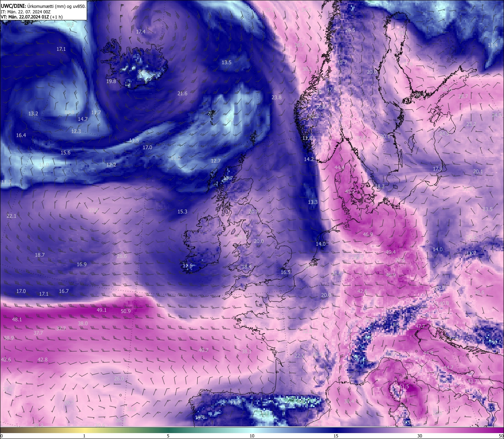Screen dimensions: 504x439
Task: Click the 45.2 value over Denmark
Action: [350, 191]
